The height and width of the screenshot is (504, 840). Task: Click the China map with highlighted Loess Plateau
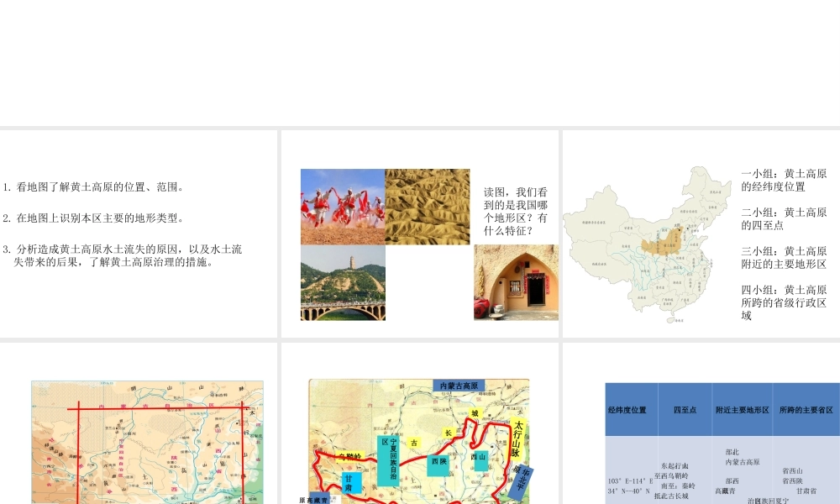tap(647, 244)
